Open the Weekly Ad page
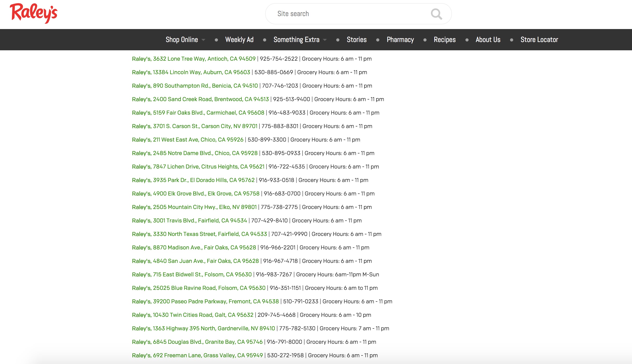Screen dimensions: 632x364 click(239, 40)
